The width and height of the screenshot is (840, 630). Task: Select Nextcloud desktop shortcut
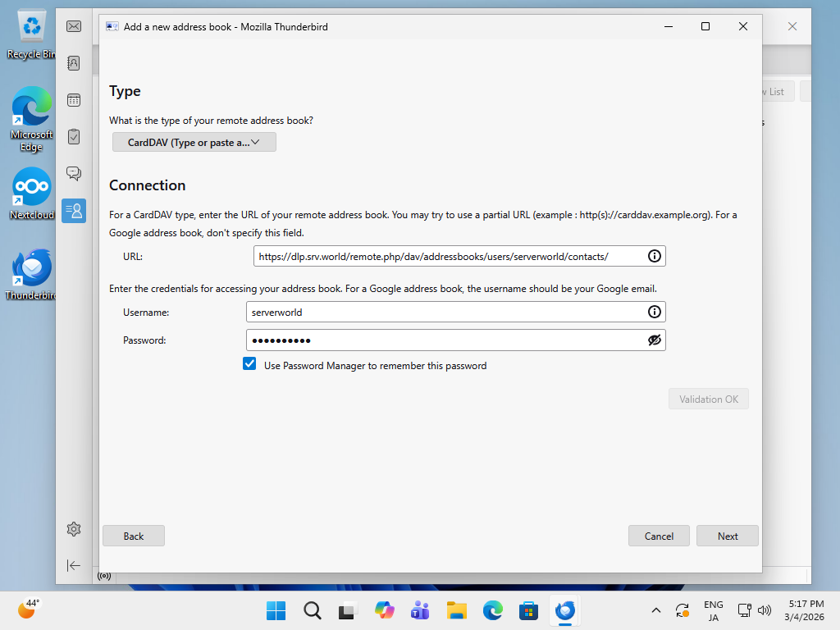coord(31,194)
